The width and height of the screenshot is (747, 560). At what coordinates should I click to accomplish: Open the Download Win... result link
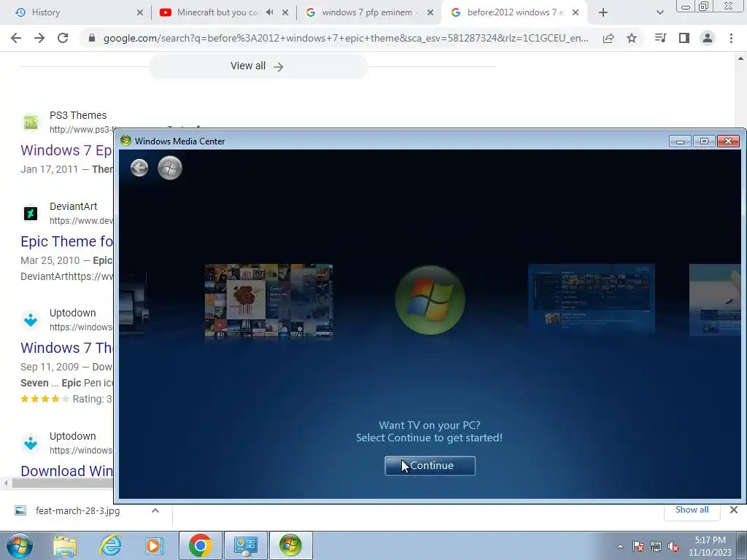(66, 471)
